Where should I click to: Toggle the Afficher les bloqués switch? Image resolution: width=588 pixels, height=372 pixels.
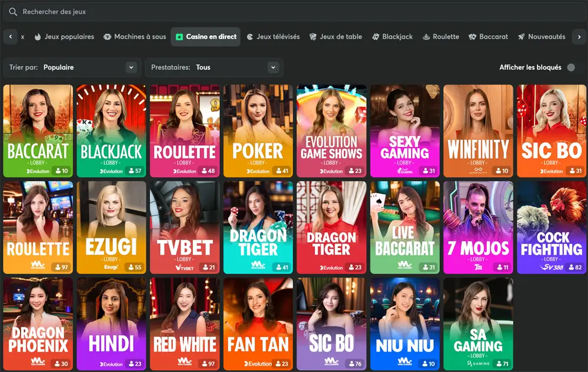[x=571, y=68]
